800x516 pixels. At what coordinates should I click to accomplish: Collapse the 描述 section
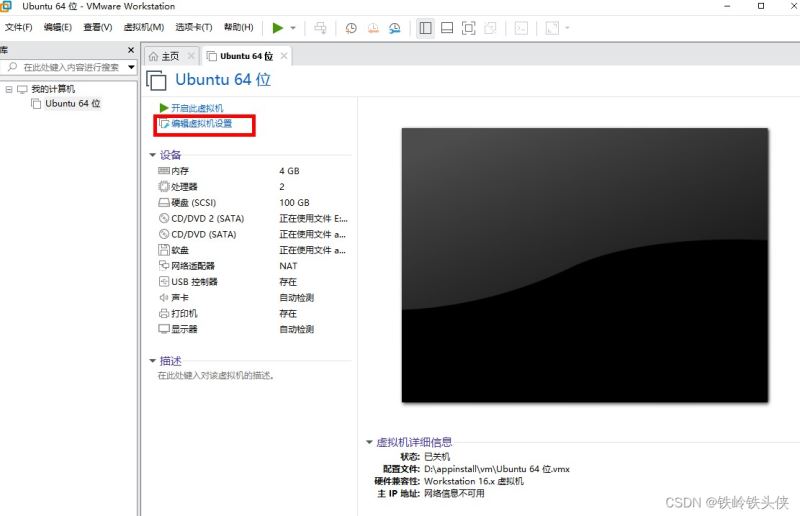(x=152, y=361)
